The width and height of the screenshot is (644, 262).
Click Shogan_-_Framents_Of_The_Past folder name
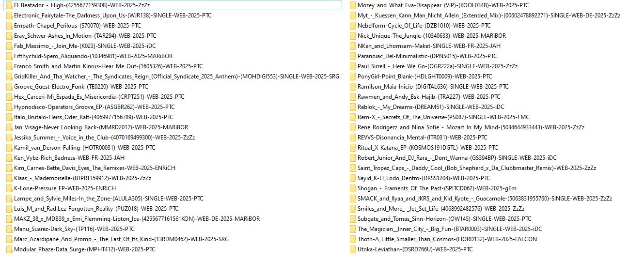pos(437,188)
